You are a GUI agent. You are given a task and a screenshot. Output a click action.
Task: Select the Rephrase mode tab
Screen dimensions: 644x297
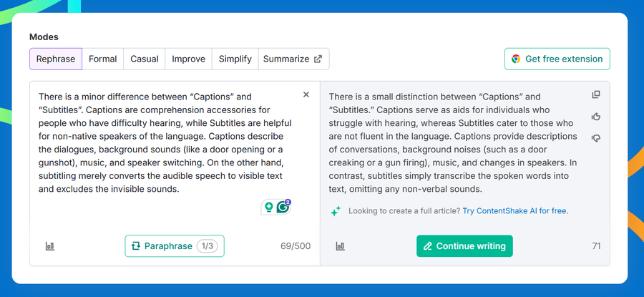tap(56, 59)
